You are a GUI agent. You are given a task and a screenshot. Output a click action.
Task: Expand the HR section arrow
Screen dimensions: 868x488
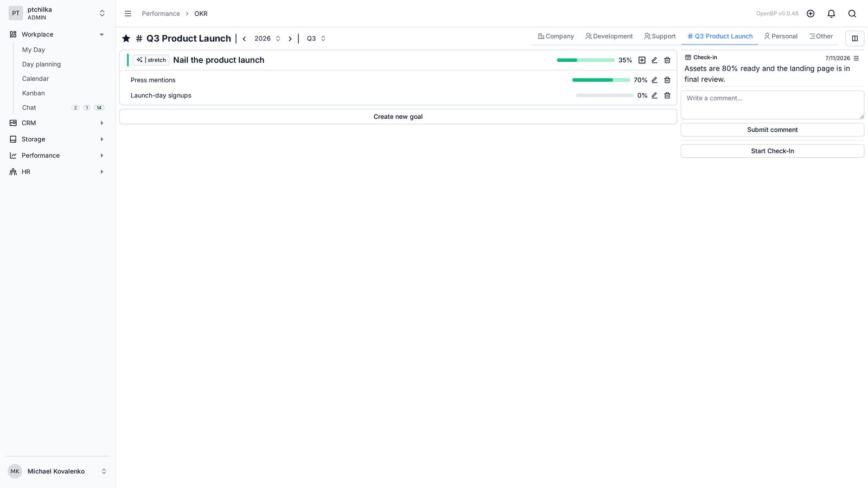[101, 172]
